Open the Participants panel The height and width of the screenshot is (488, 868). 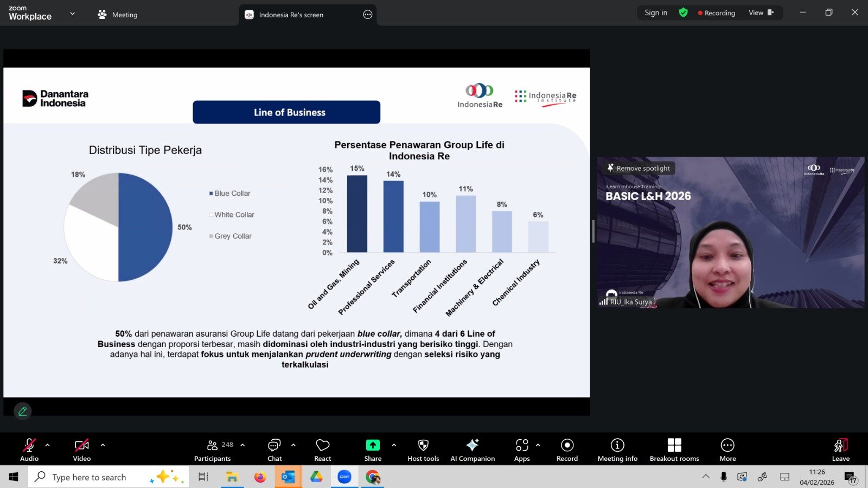(213, 450)
